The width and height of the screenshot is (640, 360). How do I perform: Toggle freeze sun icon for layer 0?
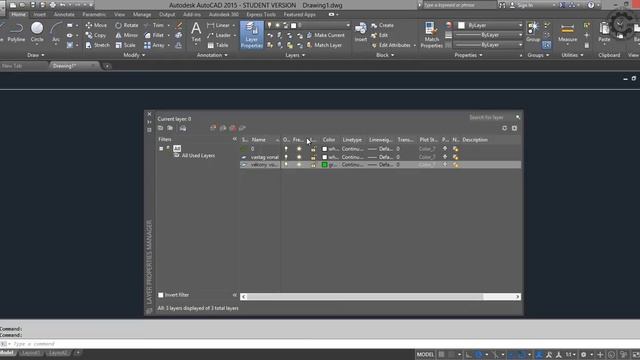click(x=299, y=149)
